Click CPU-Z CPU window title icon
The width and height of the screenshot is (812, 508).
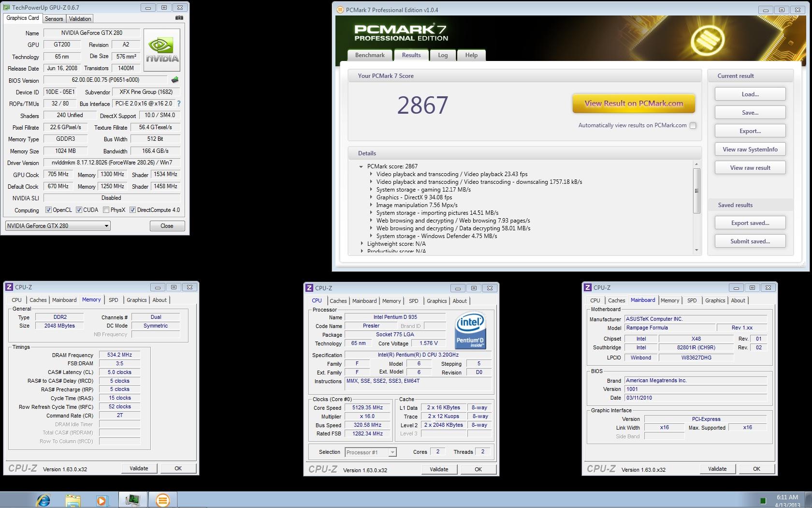tap(309, 288)
